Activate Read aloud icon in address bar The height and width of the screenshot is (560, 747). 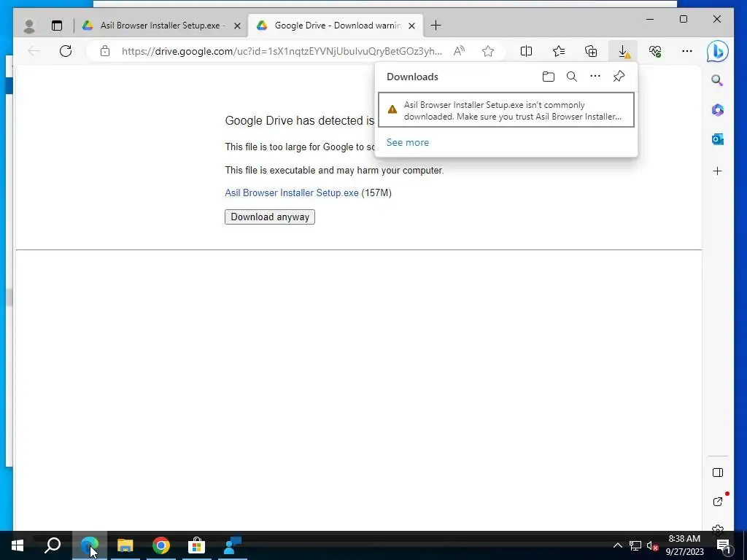coord(459,51)
